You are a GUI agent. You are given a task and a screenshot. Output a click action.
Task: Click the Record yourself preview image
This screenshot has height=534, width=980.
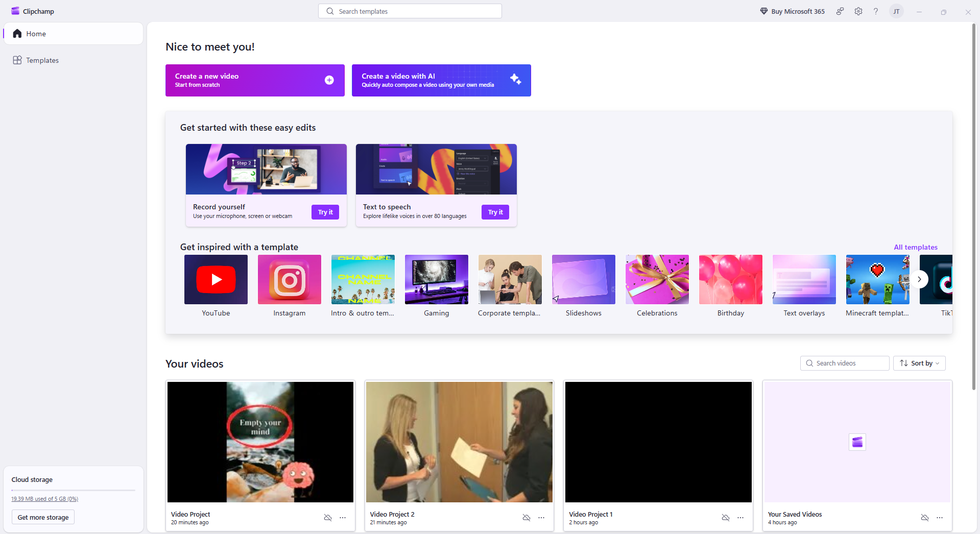coord(266,169)
